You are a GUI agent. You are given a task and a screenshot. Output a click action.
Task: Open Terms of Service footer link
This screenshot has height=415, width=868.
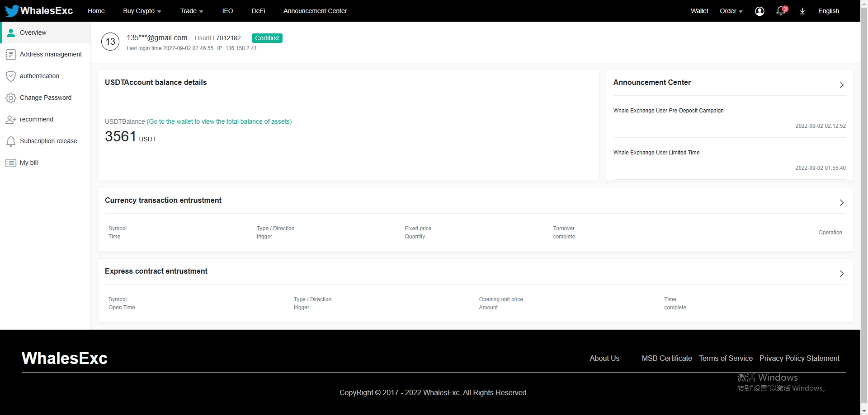click(x=726, y=358)
